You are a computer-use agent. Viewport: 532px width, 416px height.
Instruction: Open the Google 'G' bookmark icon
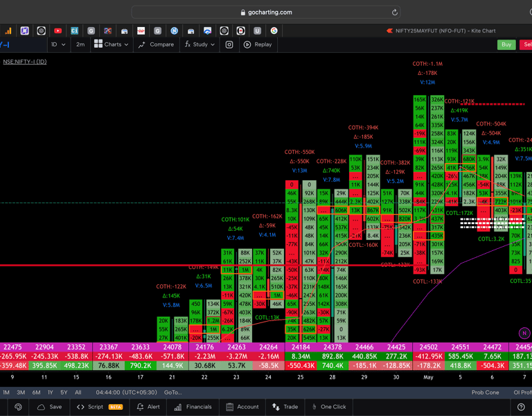[x=274, y=31]
